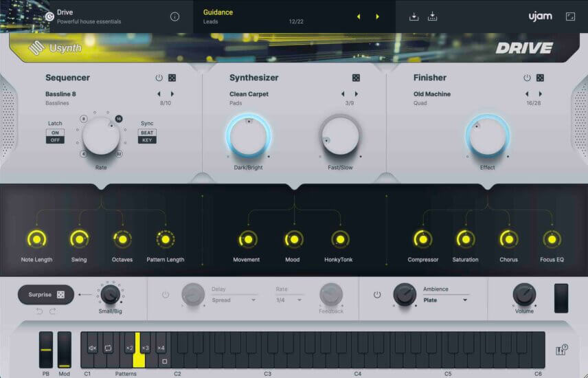
Task: Select next Finisher preset arrow
Action: (540, 94)
